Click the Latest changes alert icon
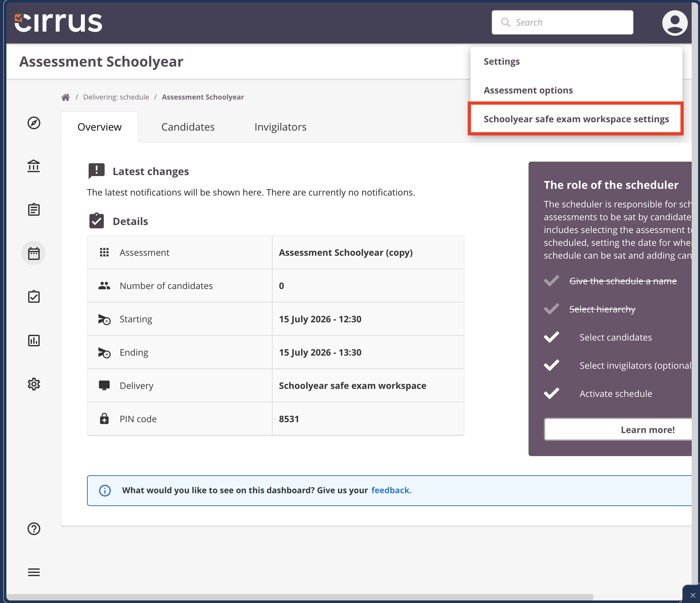This screenshot has width=700, height=603. coord(96,171)
